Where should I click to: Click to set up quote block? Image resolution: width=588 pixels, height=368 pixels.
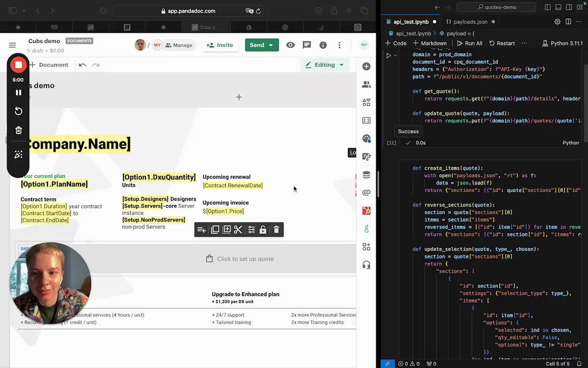[239, 259]
